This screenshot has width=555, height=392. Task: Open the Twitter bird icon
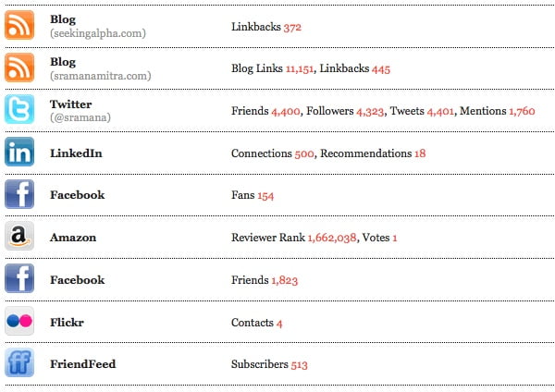19,109
